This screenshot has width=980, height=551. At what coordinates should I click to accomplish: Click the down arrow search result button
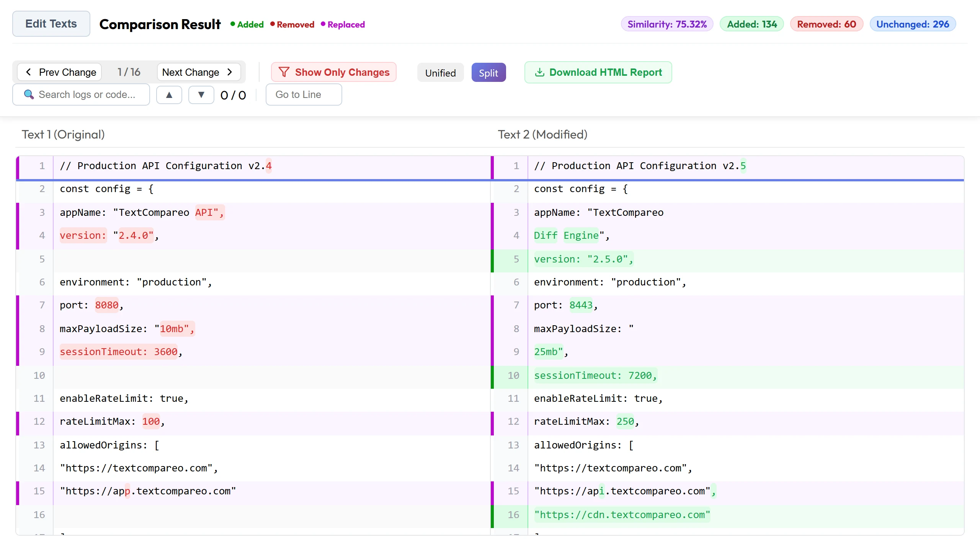[201, 95]
